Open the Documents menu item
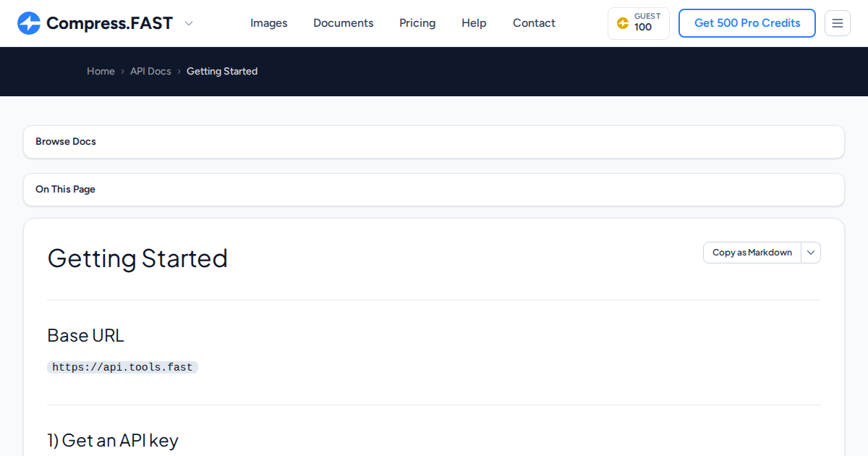 (x=344, y=23)
